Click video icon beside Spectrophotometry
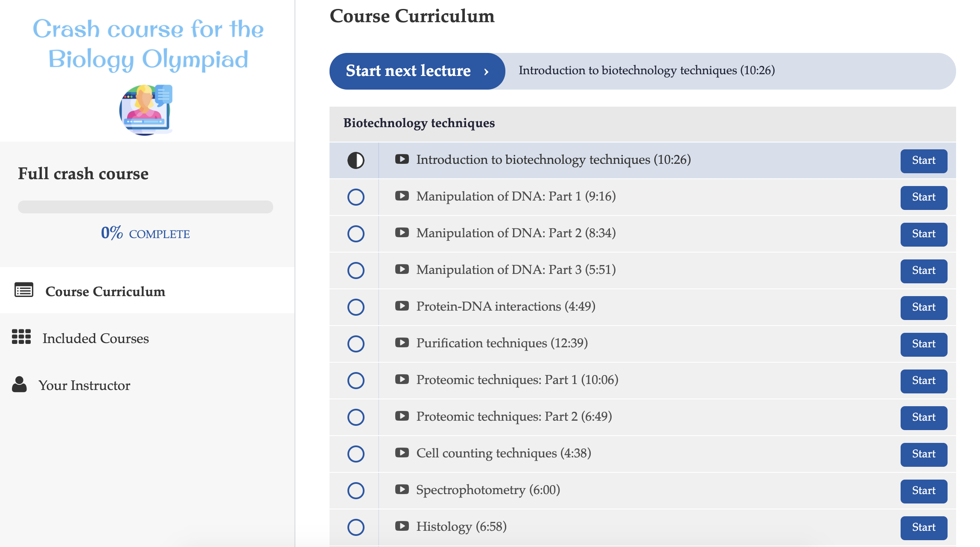This screenshot has height=547, width=980. (x=402, y=489)
